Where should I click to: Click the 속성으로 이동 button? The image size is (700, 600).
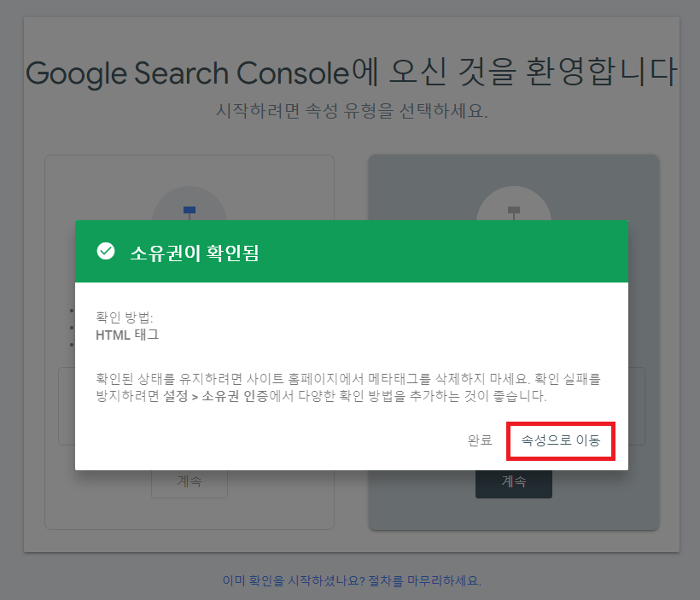click(561, 440)
